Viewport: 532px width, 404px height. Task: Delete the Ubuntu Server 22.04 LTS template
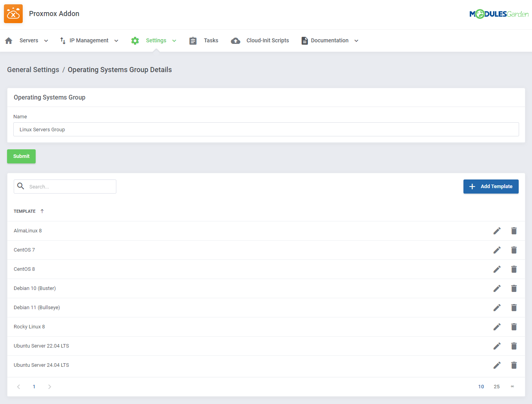point(514,346)
